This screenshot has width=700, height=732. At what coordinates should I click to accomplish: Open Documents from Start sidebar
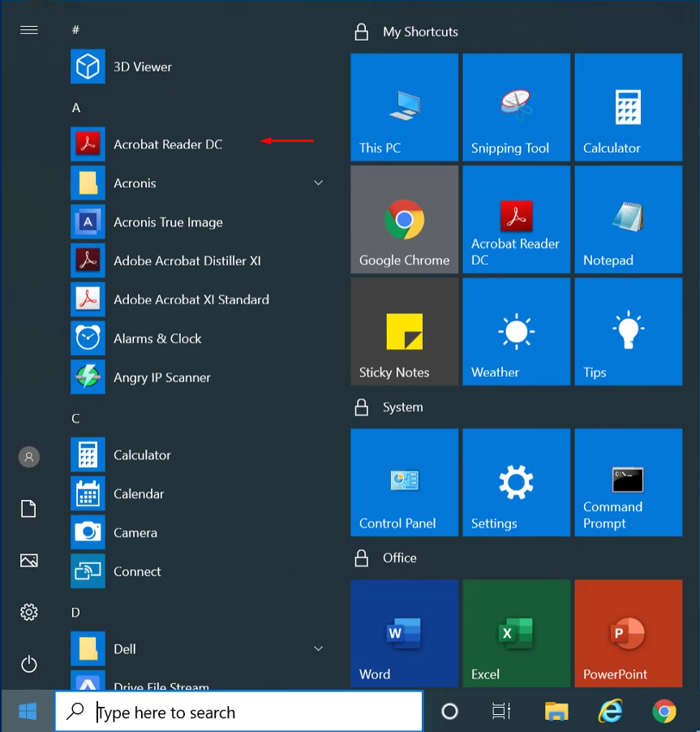28,508
